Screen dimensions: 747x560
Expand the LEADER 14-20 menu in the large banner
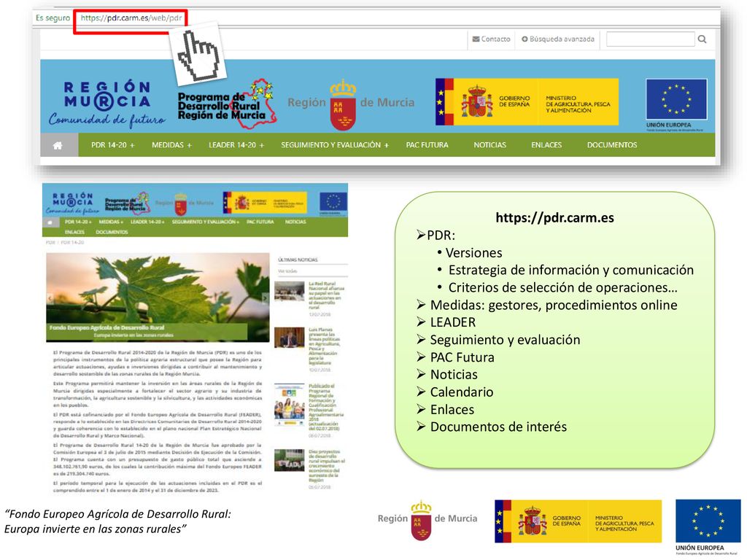coord(236,145)
